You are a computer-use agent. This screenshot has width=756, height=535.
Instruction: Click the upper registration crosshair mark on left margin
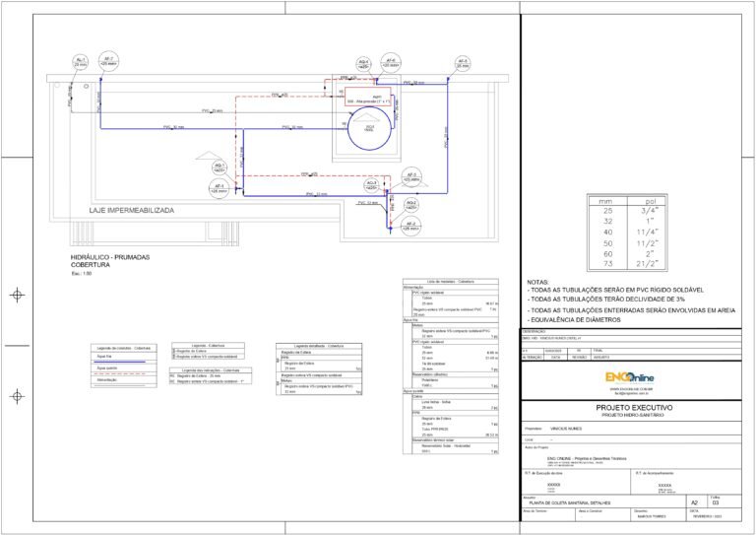click(x=17, y=295)
